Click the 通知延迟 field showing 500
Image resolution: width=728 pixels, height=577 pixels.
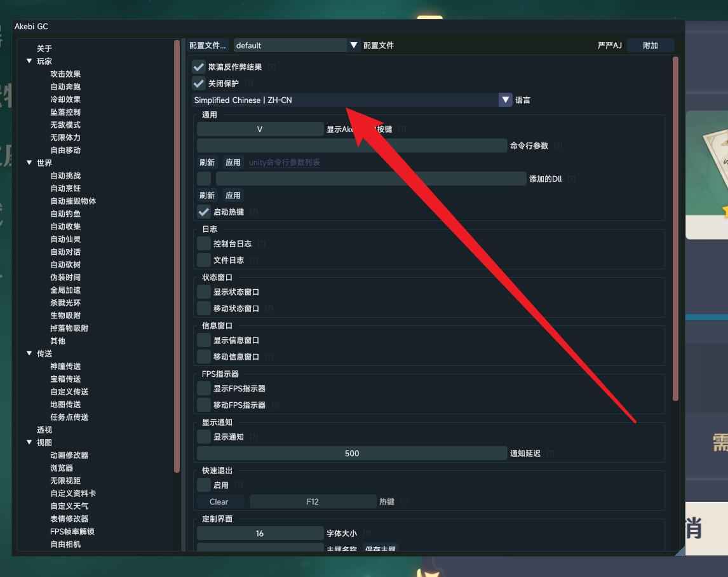tap(351, 453)
